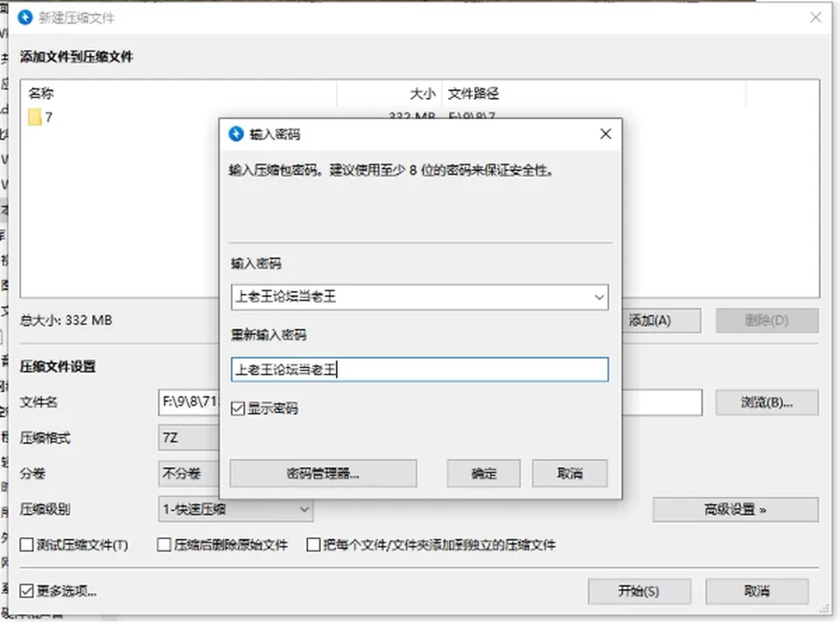Image resolution: width=840 pixels, height=623 pixels.
Task: Open 密码管理器... button
Action: pyautogui.click(x=323, y=473)
